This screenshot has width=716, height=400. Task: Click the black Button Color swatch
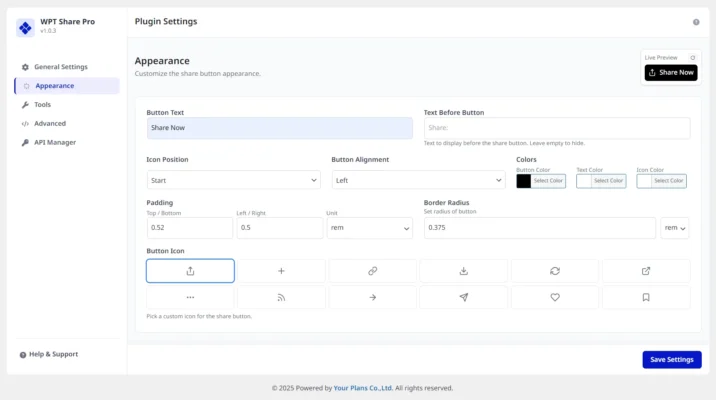pyautogui.click(x=523, y=181)
